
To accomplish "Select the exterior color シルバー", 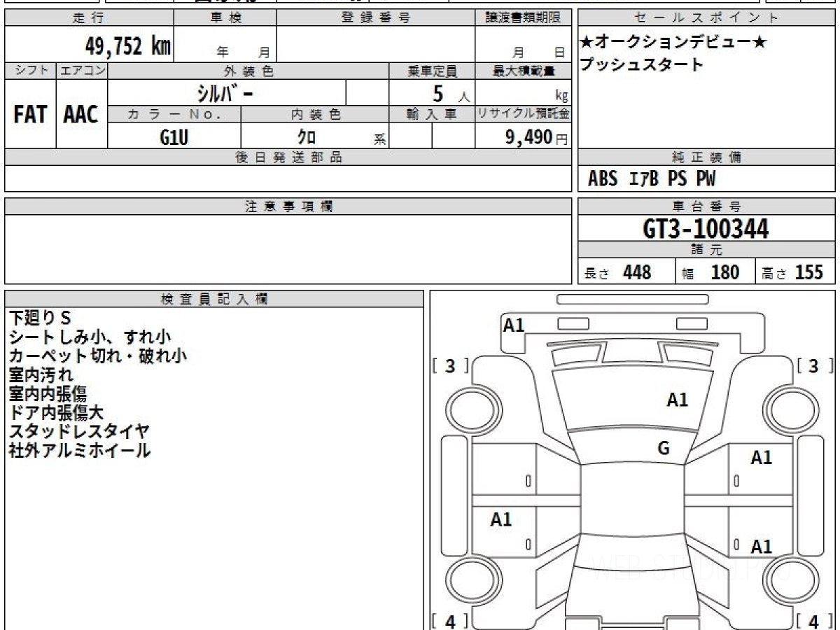I will click(226, 92).
